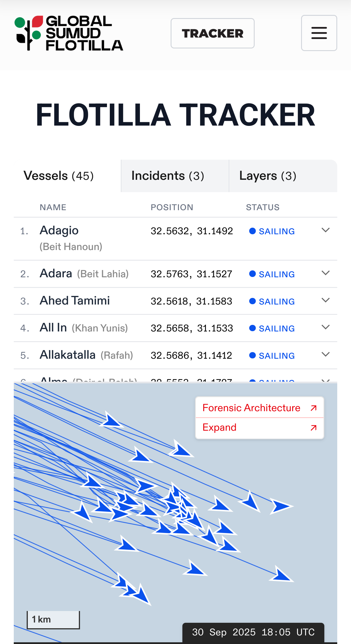Open the Forensic Architecture link

click(251, 408)
